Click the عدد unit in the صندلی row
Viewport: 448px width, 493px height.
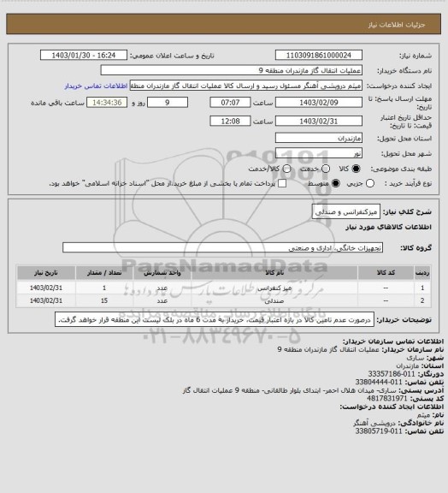[x=162, y=300]
